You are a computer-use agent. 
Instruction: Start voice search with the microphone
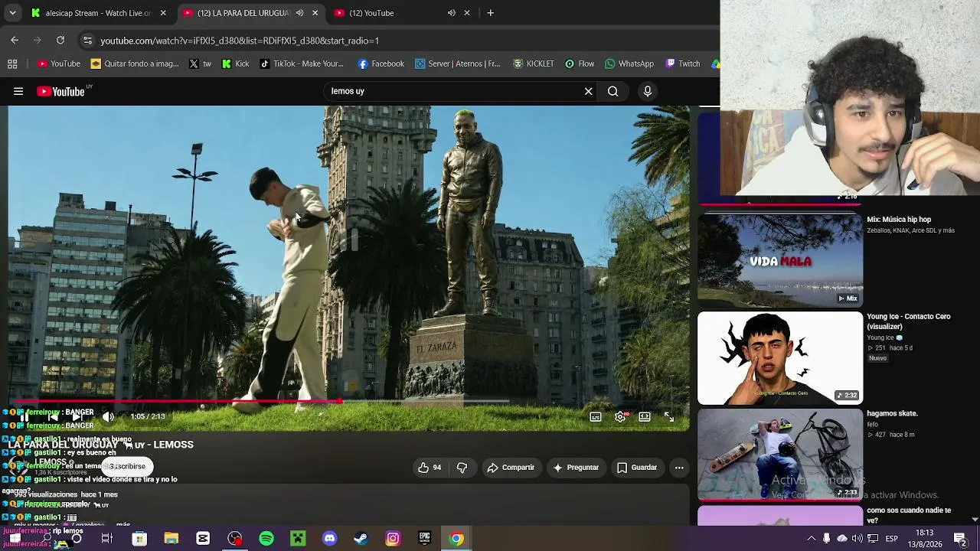(x=648, y=91)
